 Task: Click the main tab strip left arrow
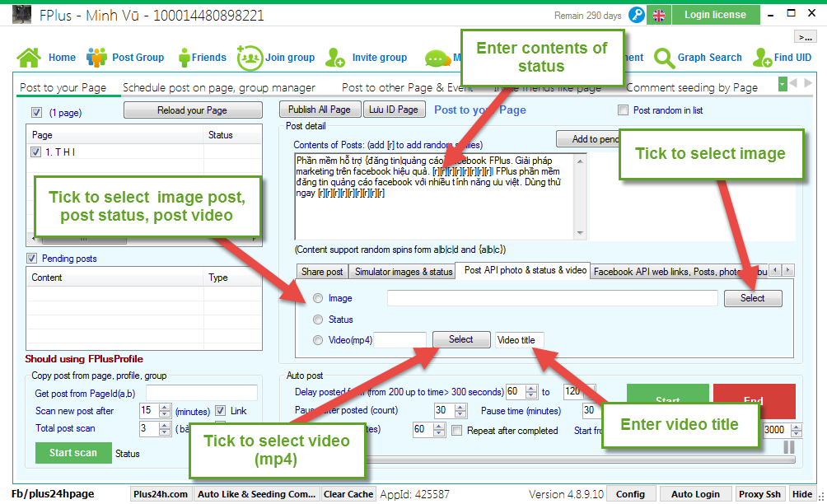(x=793, y=83)
